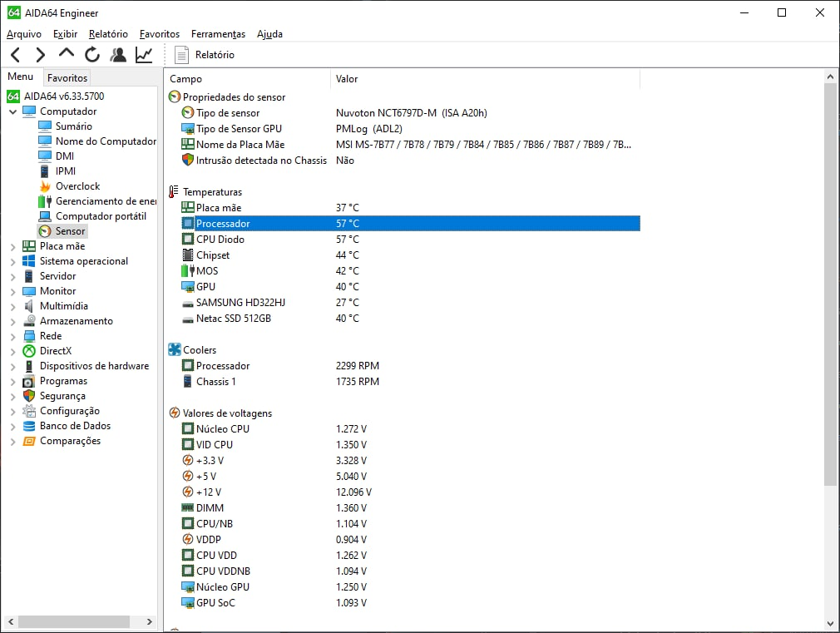
Task: Click the Sensor gauge icon in the tree
Action: tap(45, 231)
